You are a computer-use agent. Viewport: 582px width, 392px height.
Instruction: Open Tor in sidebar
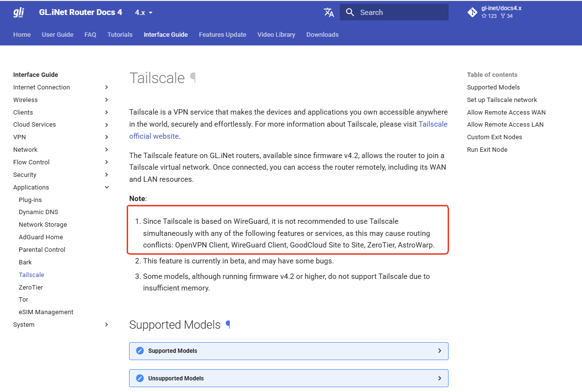[x=24, y=300]
